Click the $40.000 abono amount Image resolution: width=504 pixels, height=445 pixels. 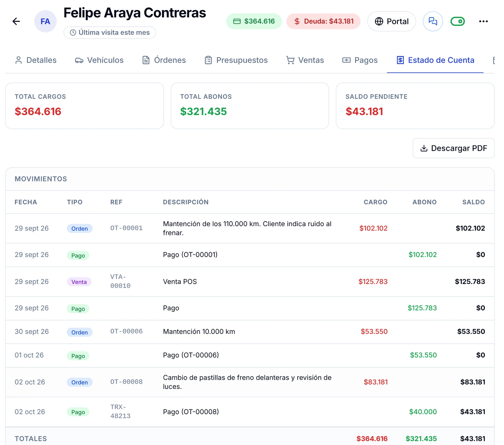point(423,412)
